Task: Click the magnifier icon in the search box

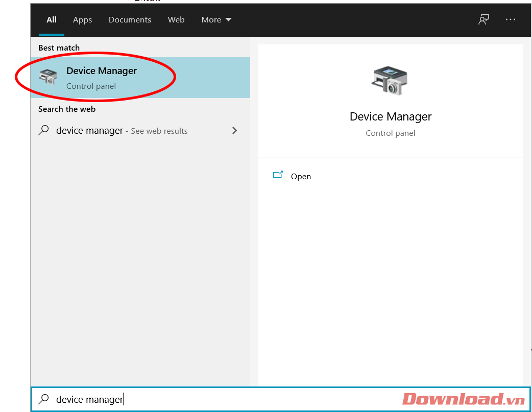Action: coord(44,399)
